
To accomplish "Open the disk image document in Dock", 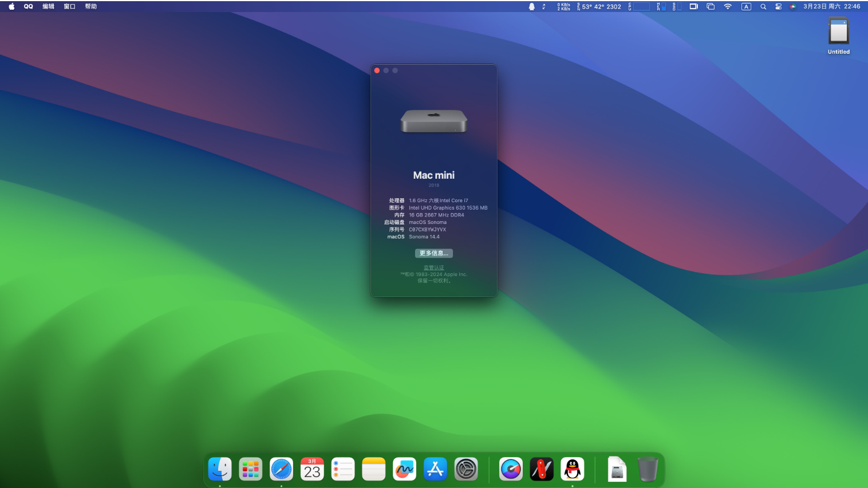I will coord(617,469).
